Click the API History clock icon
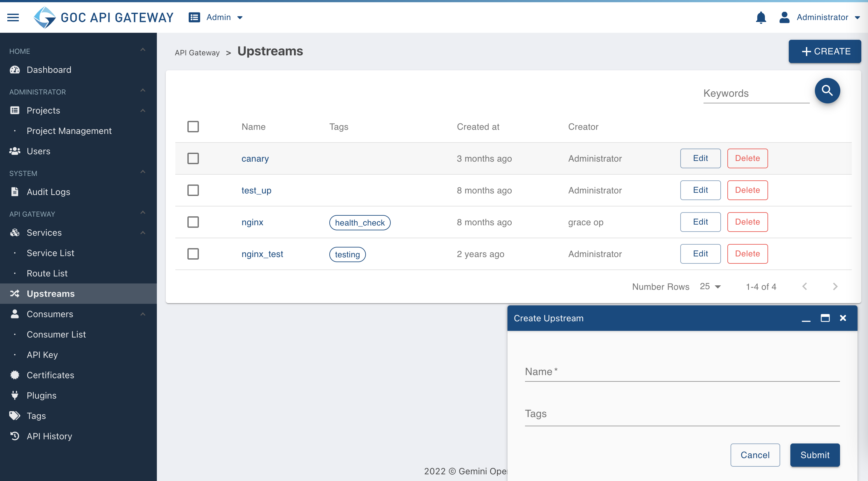The width and height of the screenshot is (868, 481). [x=15, y=436]
